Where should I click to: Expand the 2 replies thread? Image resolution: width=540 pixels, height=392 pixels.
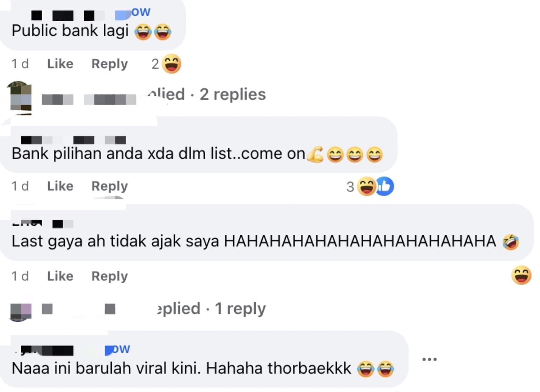206,94
